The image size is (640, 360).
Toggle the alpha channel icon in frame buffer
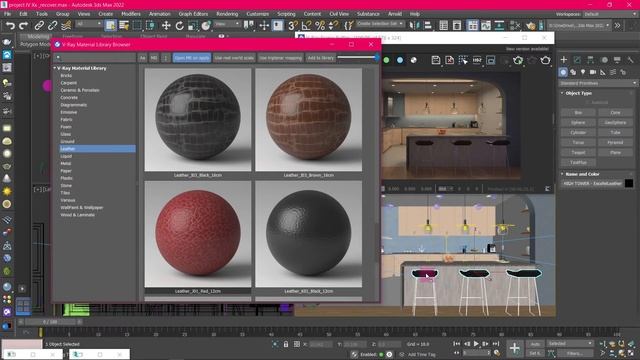[413, 60]
